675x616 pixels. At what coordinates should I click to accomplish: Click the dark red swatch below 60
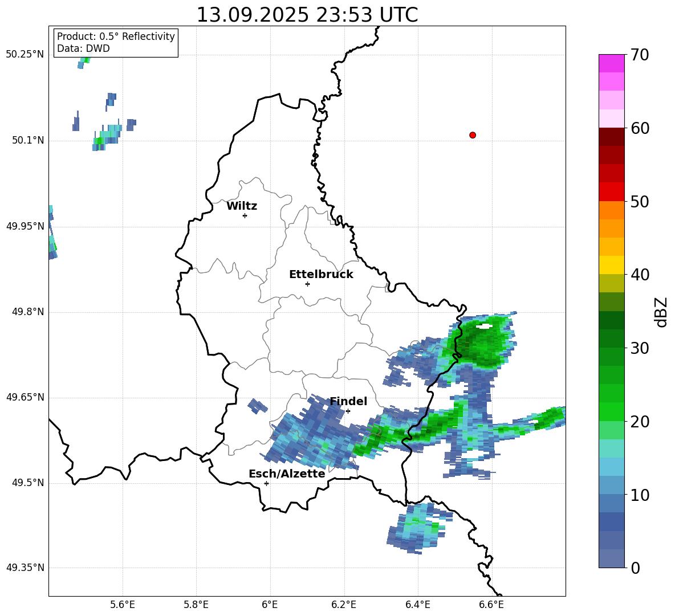pyautogui.click(x=612, y=137)
